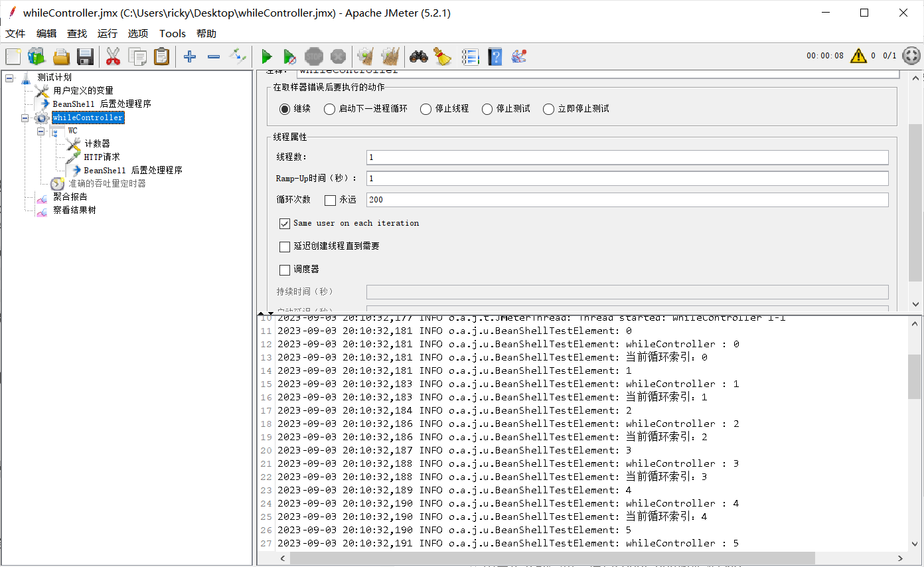Toggle Same user on each iteration checkbox
This screenshot has width=924, height=567.
(285, 224)
